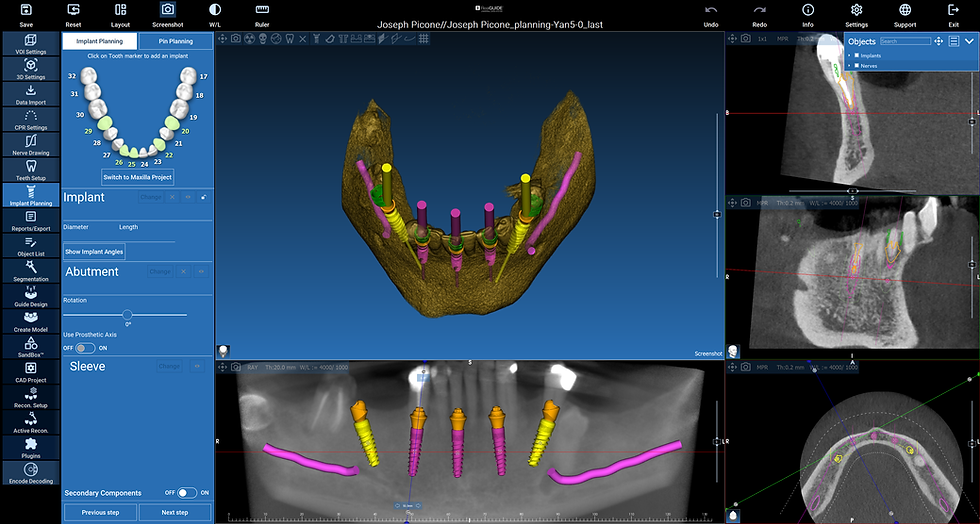The image size is (980, 524).
Task: Open Object List in sidebar
Action: tap(31, 246)
